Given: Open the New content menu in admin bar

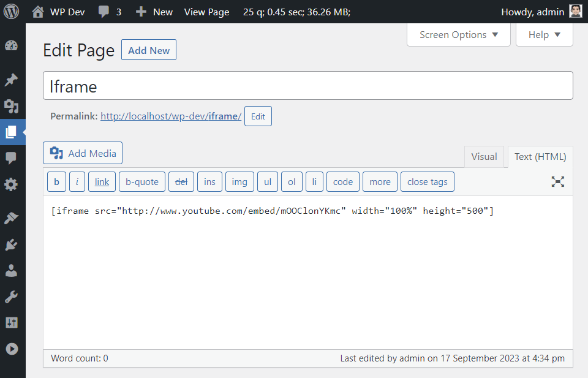Looking at the screenshot, I should click(154, 12).
